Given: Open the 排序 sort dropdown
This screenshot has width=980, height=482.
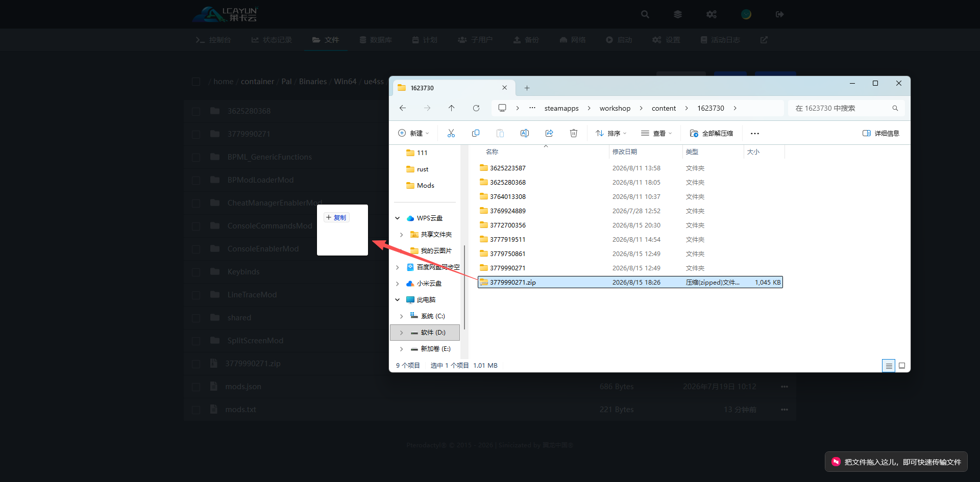Looking at the screenshot, I should tap(611, 133).
